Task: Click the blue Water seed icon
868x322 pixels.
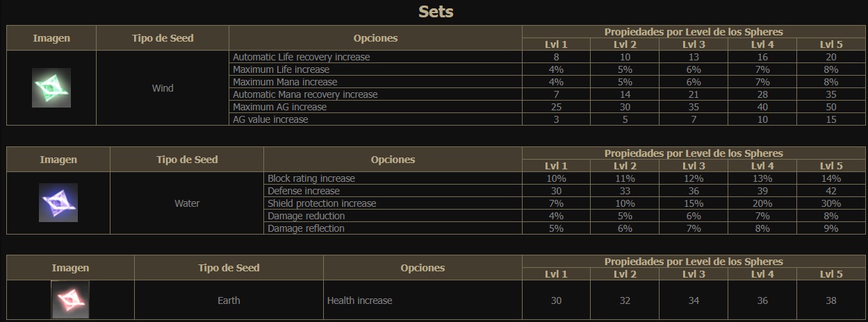Action: coord(58,203)
